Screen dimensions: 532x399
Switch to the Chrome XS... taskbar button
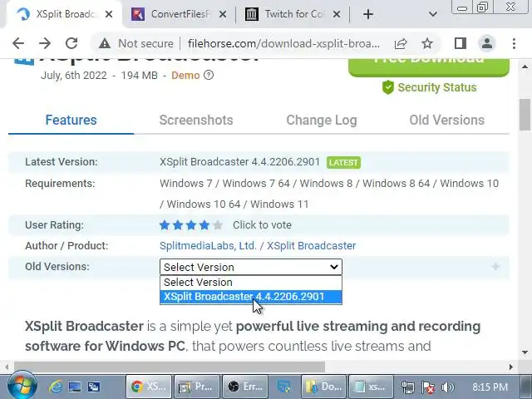pos(149,386)
